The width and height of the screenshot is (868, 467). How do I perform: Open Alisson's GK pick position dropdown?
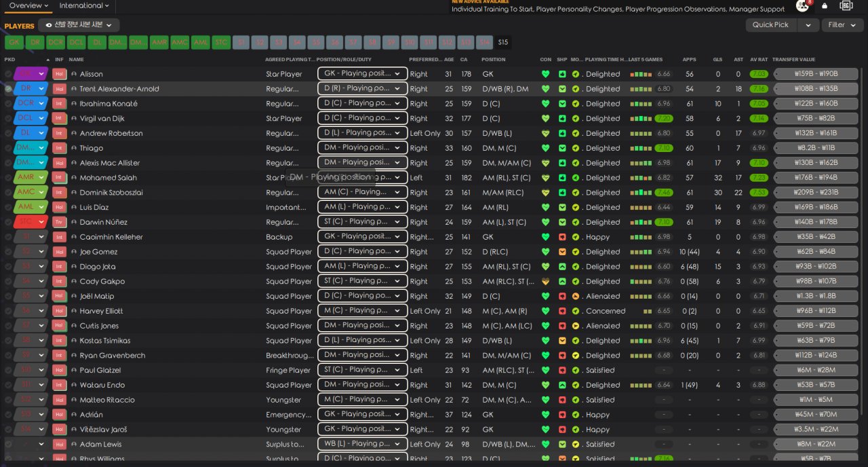point(31,74)
